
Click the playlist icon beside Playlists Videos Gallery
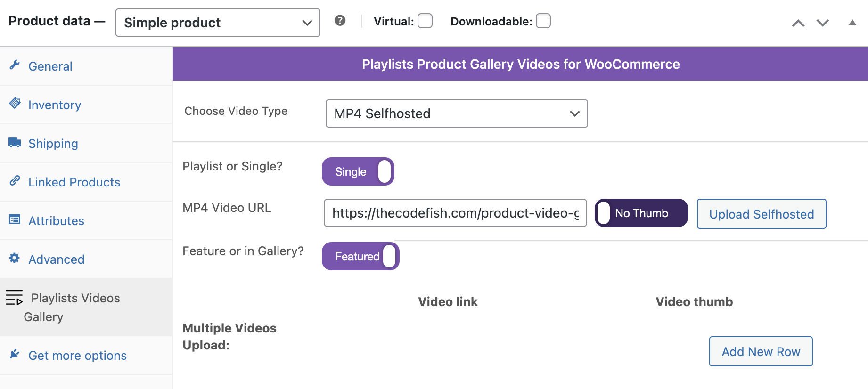(14, 298)
